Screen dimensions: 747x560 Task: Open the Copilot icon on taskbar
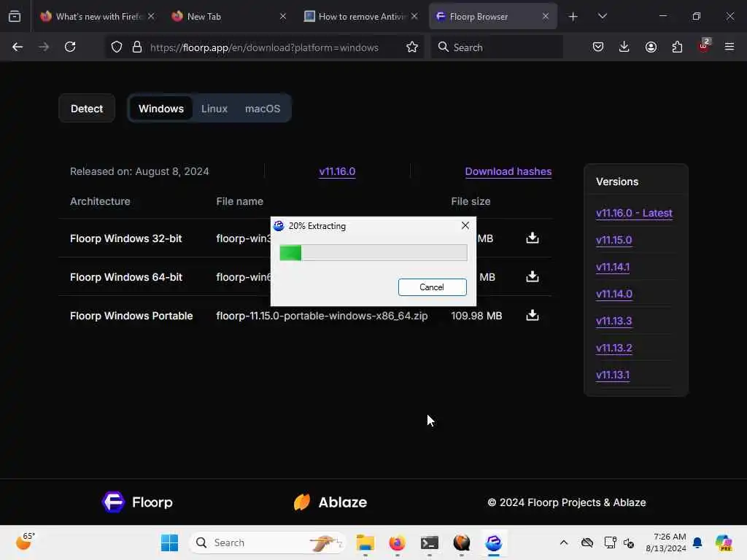724,542
